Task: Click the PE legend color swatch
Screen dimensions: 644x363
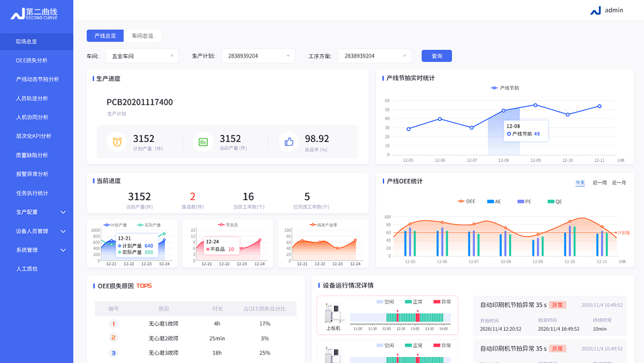Action: click(x=520, y=201)
